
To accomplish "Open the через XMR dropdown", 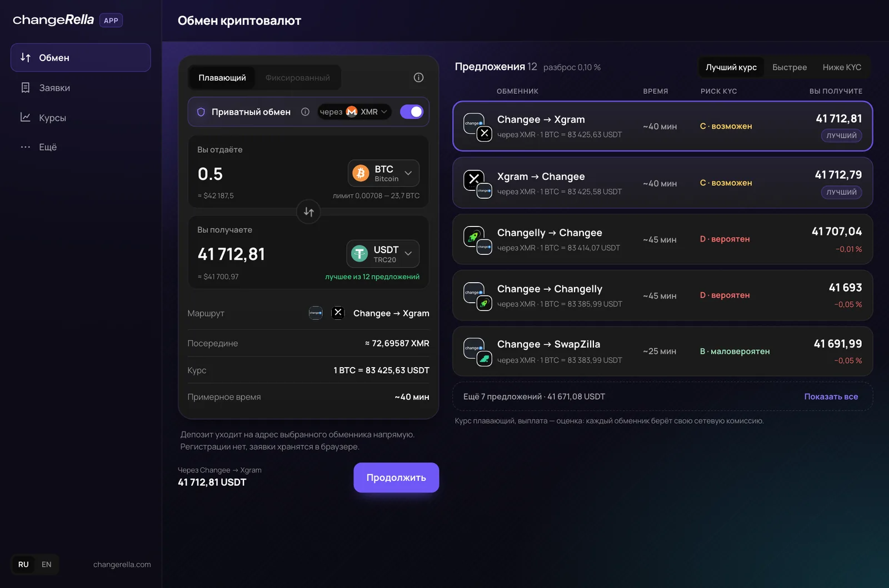I will click(x=354, y=112).
